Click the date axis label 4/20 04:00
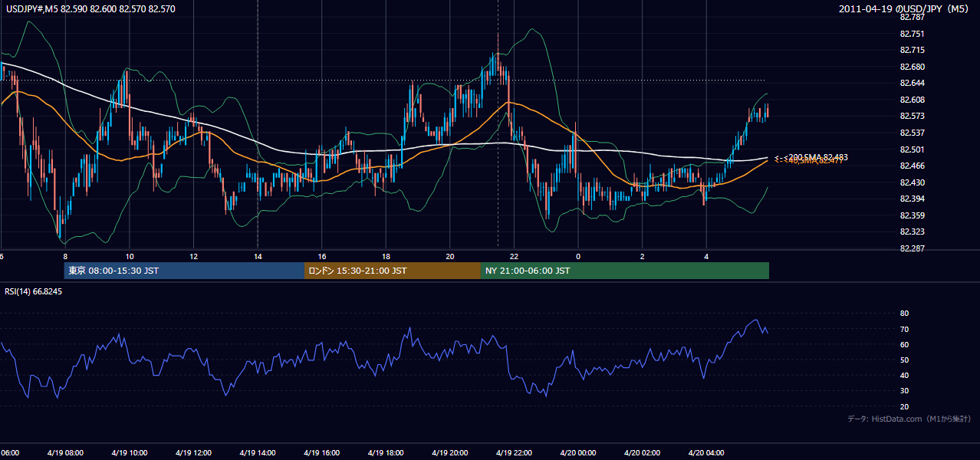This screenshot has width=980, height=460. click(x=706, y=453)
